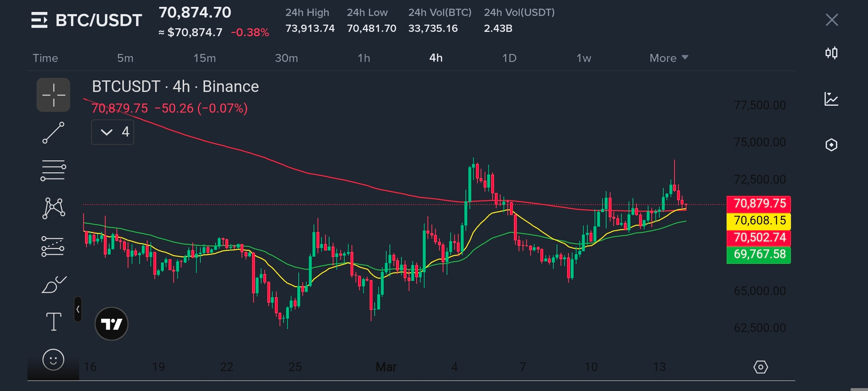Open hexagon settings icon on right
The height and width of the screenshot is (391, 868).
pos(831,145)
